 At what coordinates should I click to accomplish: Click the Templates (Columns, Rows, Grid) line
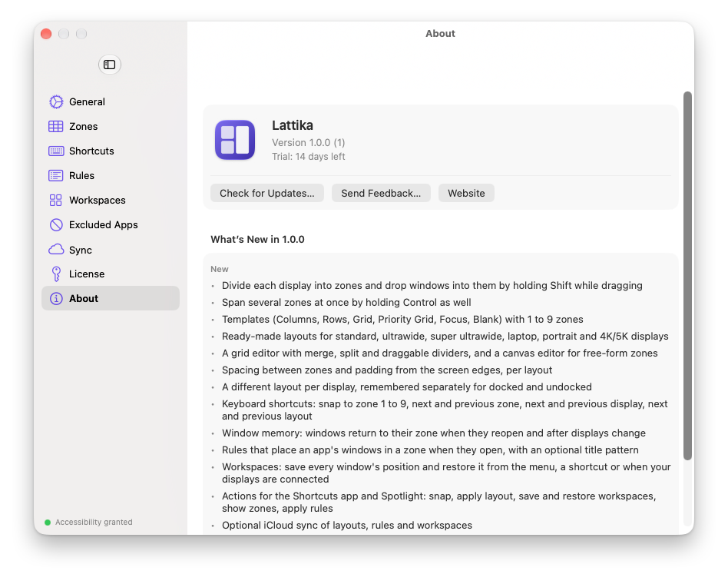pos(402,320)
